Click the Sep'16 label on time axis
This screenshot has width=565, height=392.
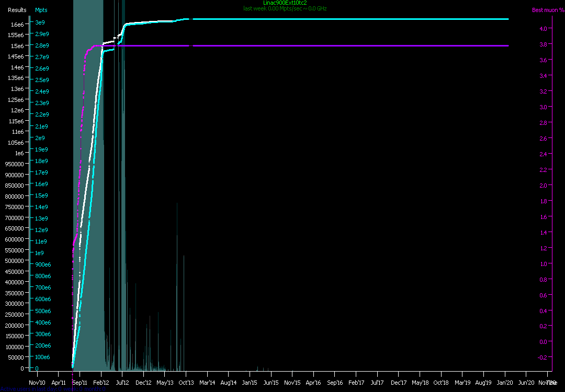click(x=335, y=383)
